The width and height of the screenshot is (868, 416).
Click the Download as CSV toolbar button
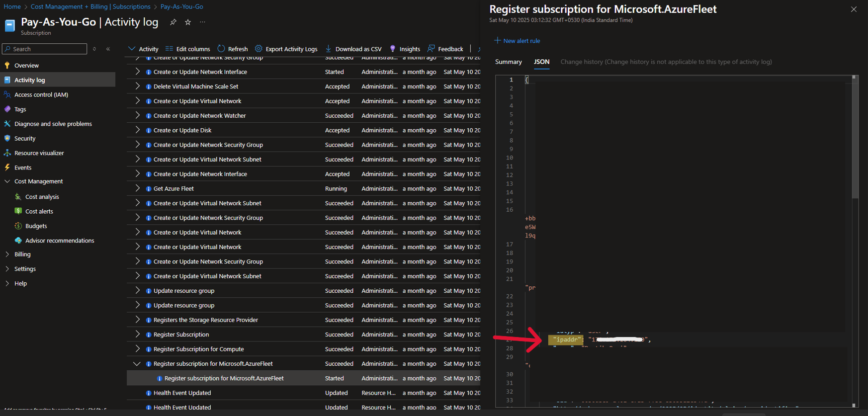pyautogui.click(x=353, y=49)
